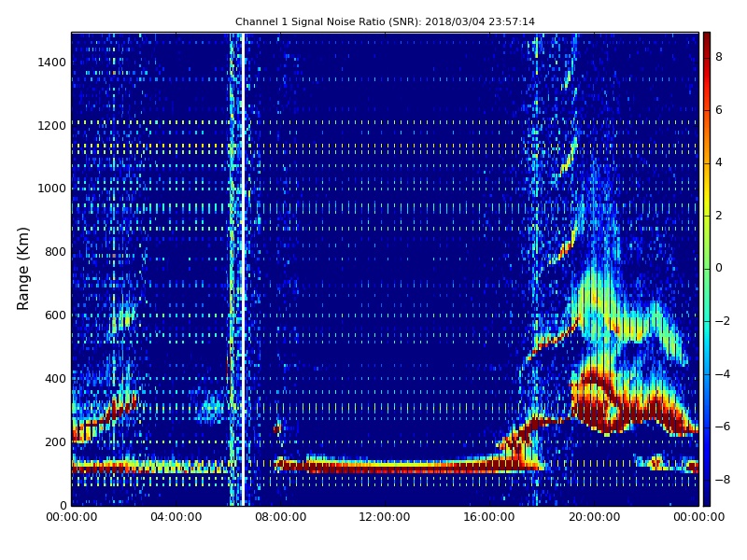This screenshot has height=560, width=747.
Task: Click the colorbar value 6 label
Action: (x=719, y=110)
